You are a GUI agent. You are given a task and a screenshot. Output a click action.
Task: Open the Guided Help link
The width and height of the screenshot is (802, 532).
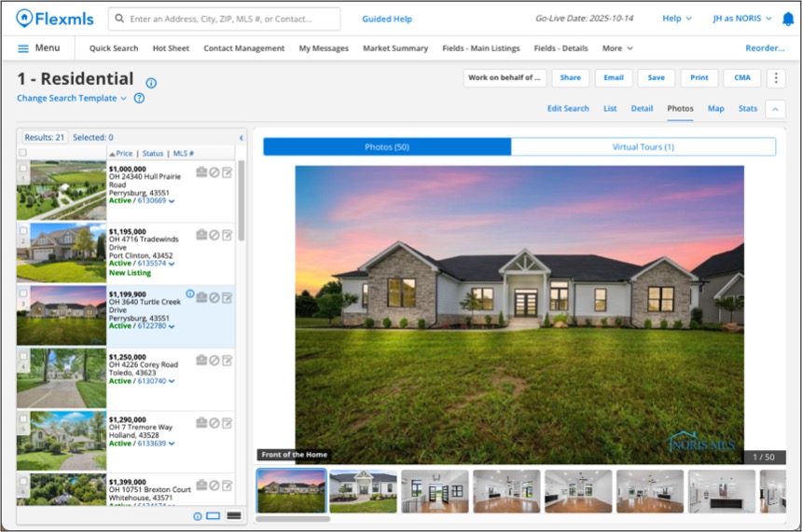point(387,19)
